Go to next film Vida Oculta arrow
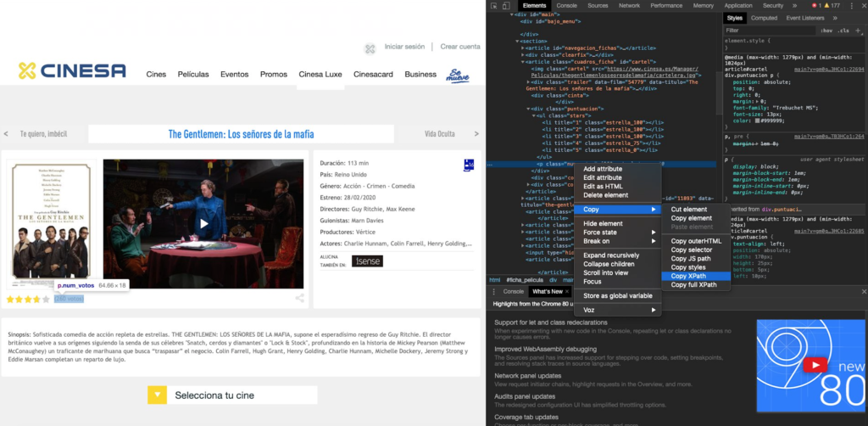868x426 pixels. click(476, 134)
